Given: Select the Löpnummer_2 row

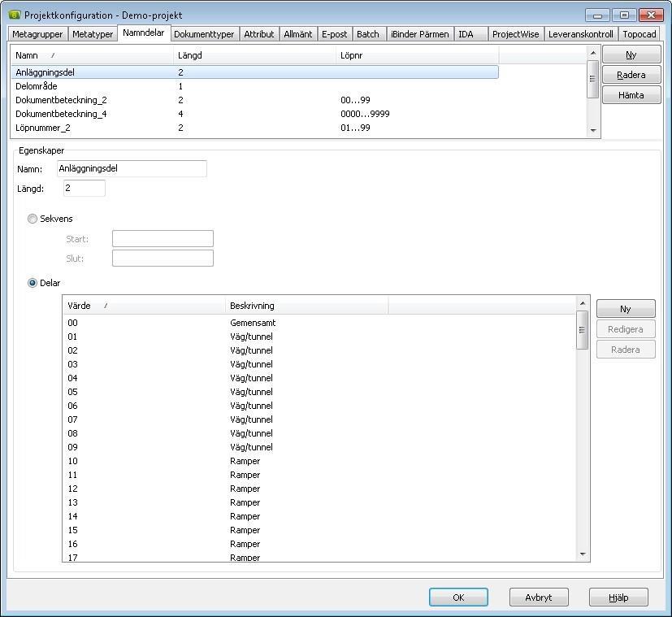Looking at the screenshot, I should pos(254,128).
